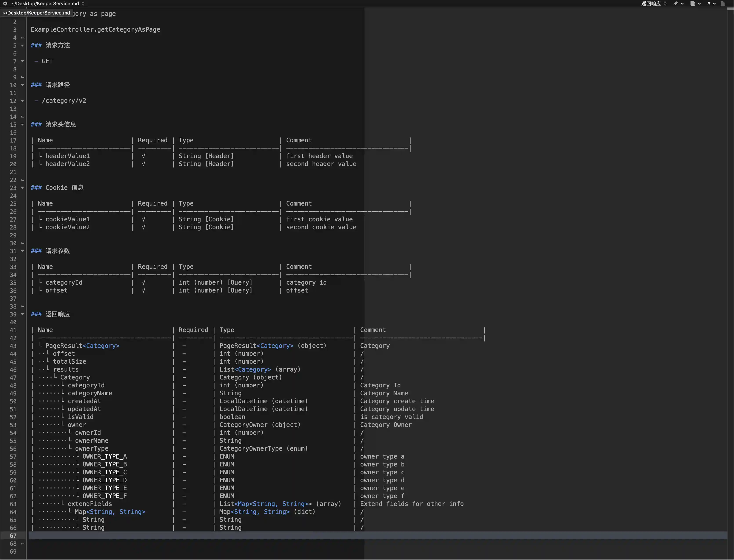Click the document proxy icon at top right
The image size is (734, 560).
pyautogui.click(x=723, y=3)
